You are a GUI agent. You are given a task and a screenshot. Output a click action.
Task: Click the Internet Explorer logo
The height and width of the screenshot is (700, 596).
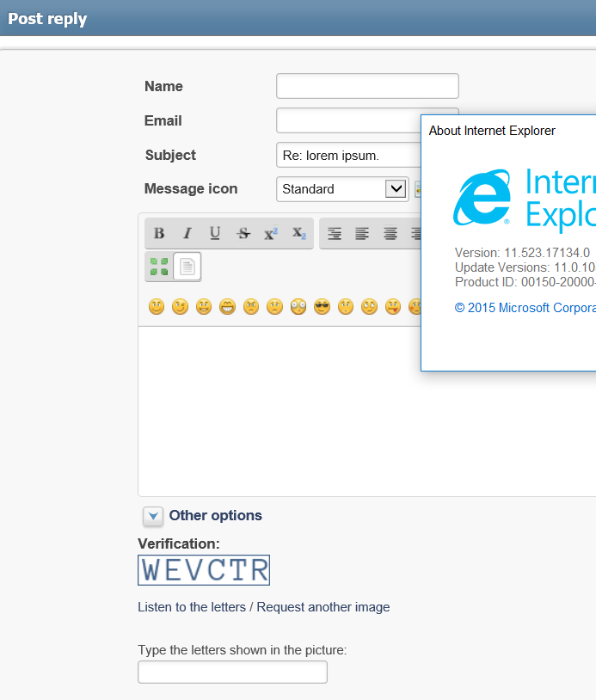click(482, 197)
